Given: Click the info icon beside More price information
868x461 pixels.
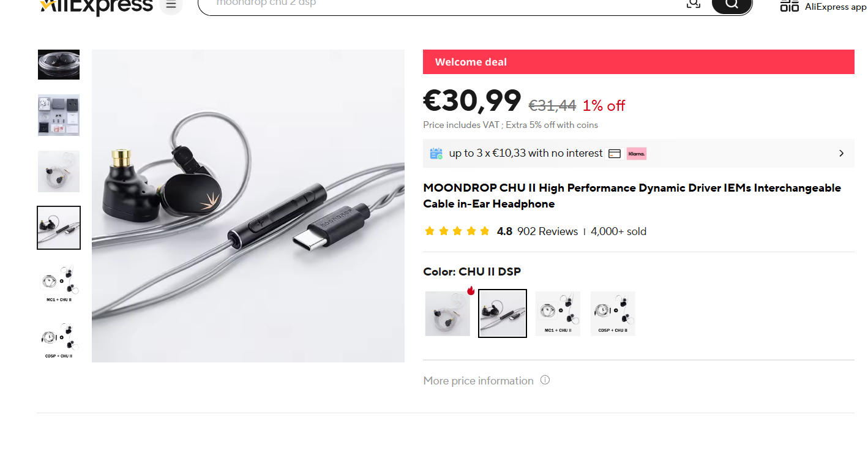Looking at the screenshot, I should pos(545,380).
